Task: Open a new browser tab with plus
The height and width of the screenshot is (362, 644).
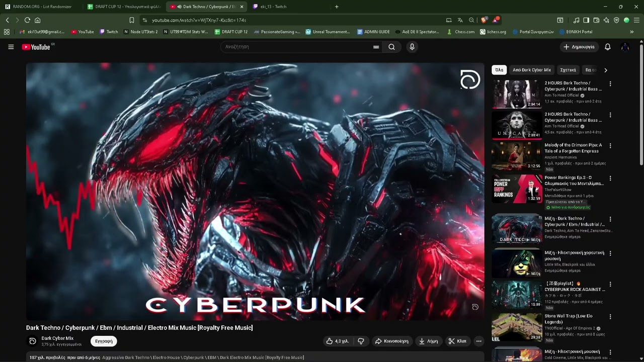Action: (x=337, y=7)
